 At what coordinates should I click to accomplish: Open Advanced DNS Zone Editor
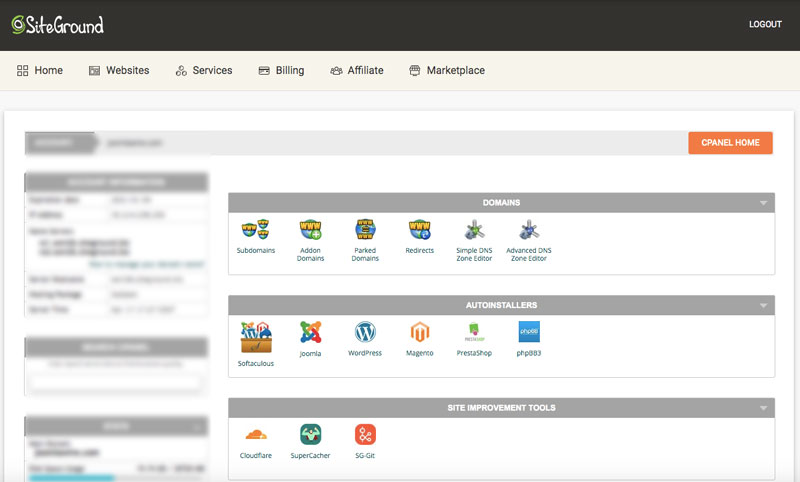[529, 240]
